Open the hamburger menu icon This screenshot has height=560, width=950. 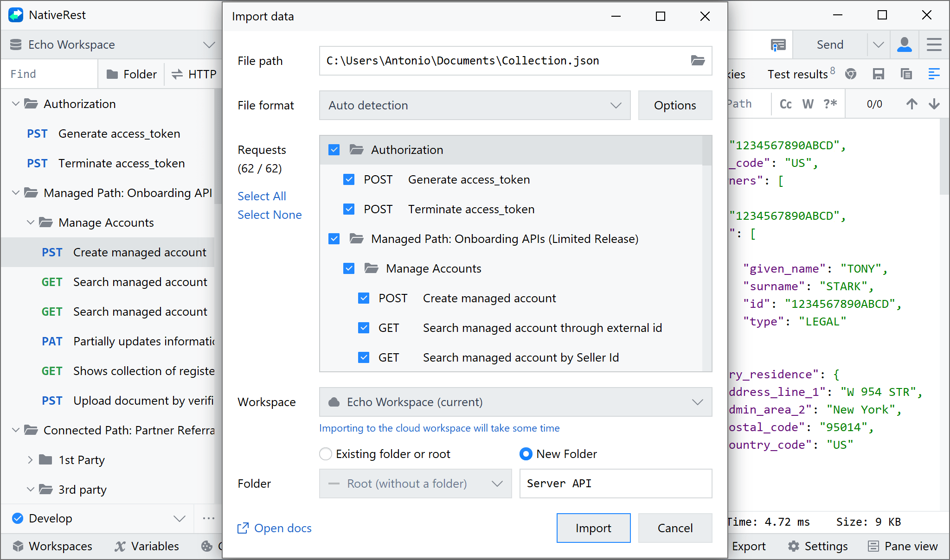tap(934, 45)
